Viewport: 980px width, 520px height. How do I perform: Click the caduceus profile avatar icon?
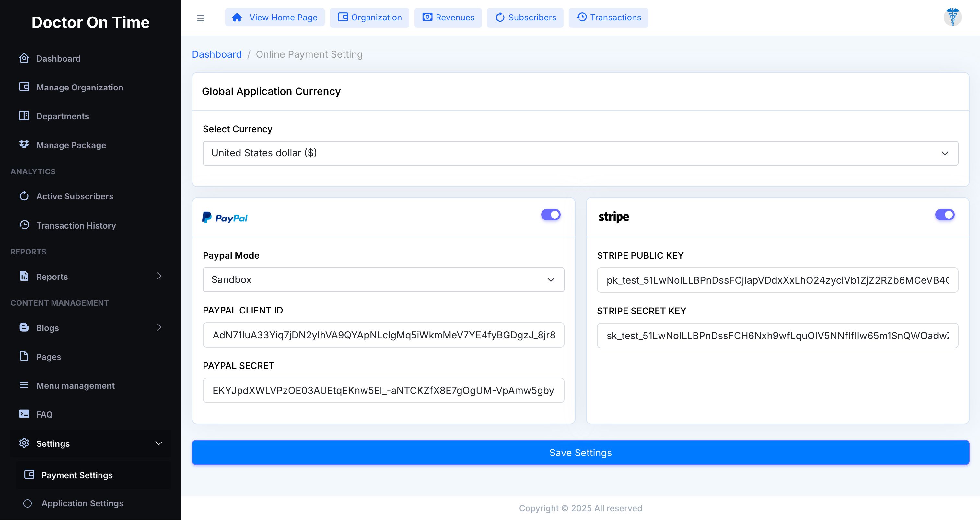(x=952, y=17)
